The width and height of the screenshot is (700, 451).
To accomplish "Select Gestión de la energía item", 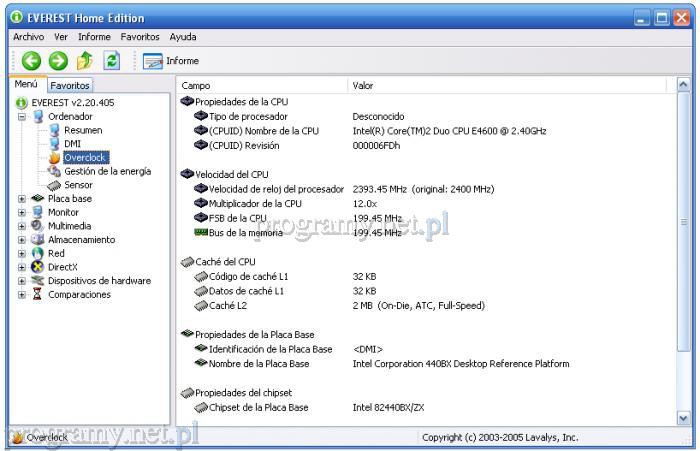I will click(107, 171).
